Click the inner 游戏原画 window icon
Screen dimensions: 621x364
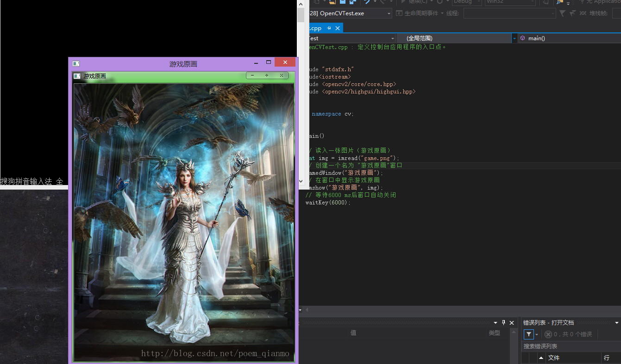pyautogui.click(x=77, y=76)
